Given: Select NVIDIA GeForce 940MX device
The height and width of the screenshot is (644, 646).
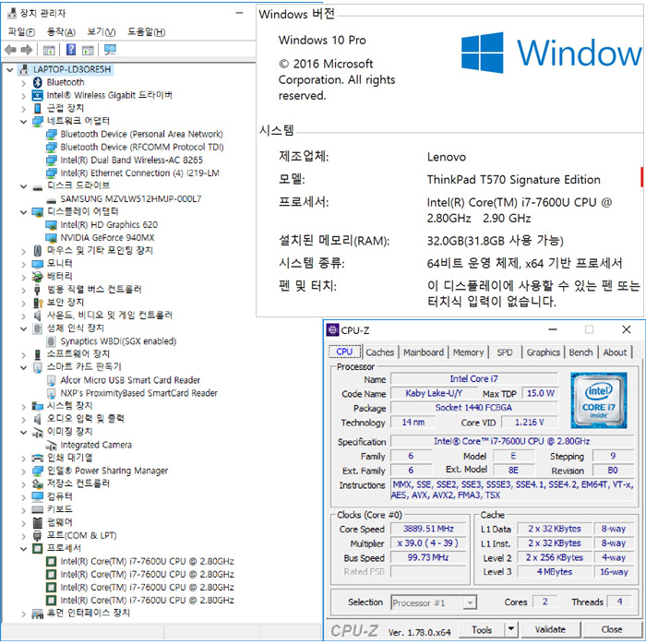Looking at the screenshot, I should coord(107,238).
